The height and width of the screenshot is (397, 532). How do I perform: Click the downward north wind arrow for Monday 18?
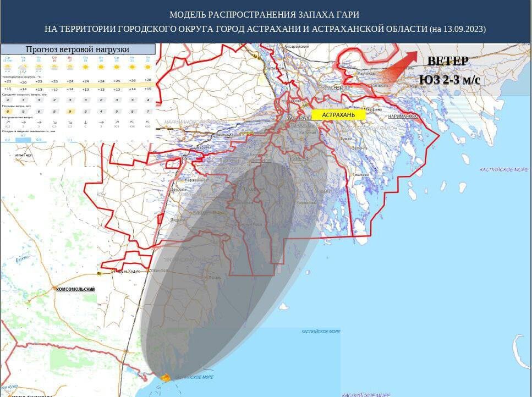point(85,122)
